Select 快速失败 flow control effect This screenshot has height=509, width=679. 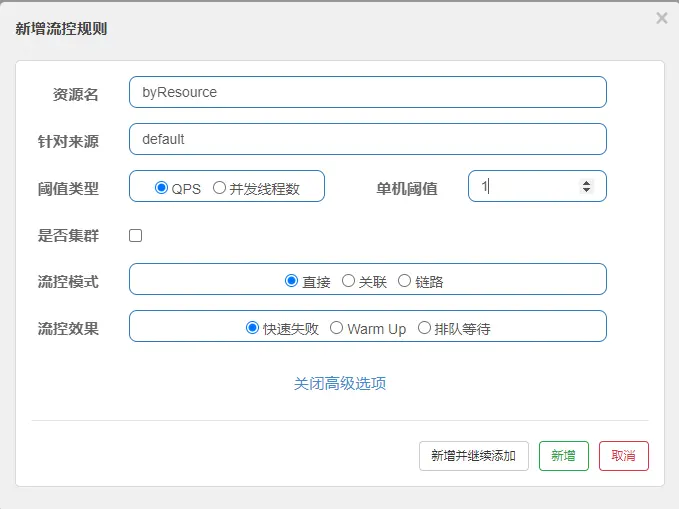pos(252,327)
